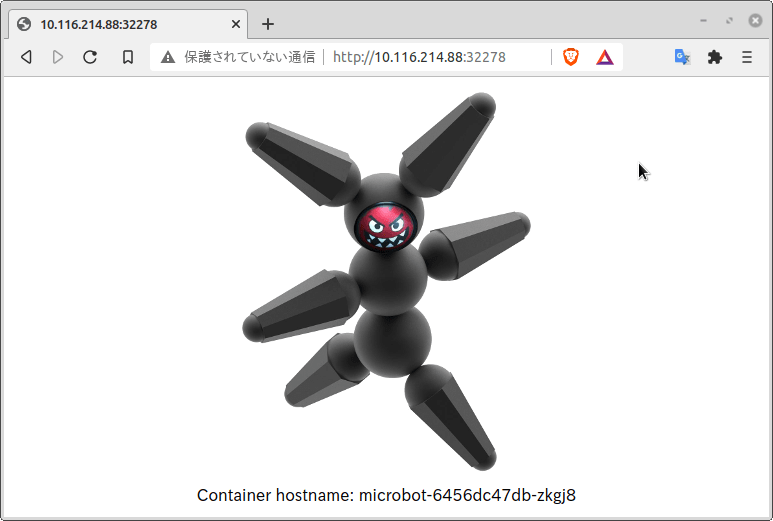The image size is (773, 521).
Task: Reload the current page
Action: pyautogui.click(x=90, y=57)
